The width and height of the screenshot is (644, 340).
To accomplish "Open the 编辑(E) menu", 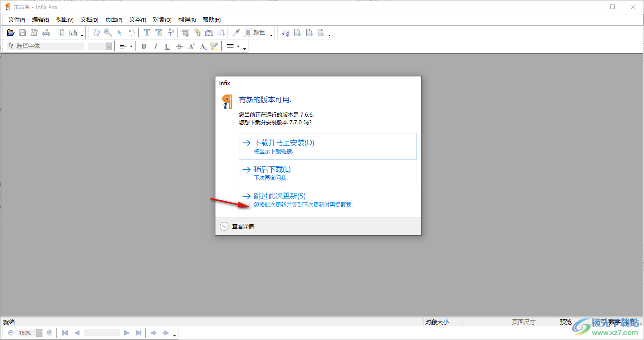I will [41, 20].
